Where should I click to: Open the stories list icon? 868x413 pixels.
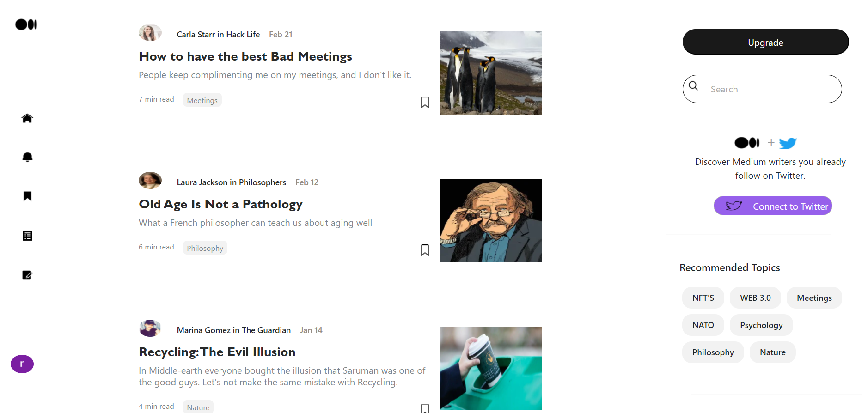point(27,236)
